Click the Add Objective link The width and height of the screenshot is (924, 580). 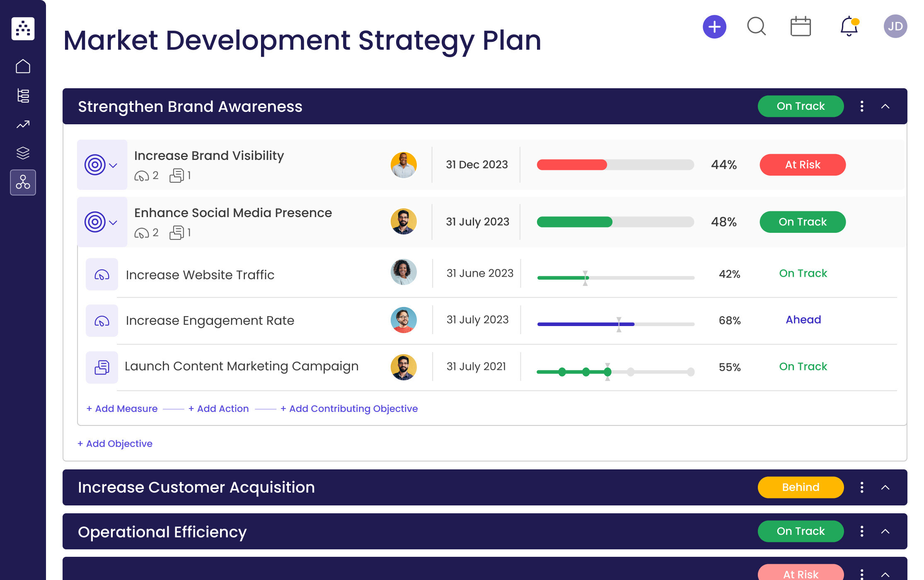click(x=114, y=443)
